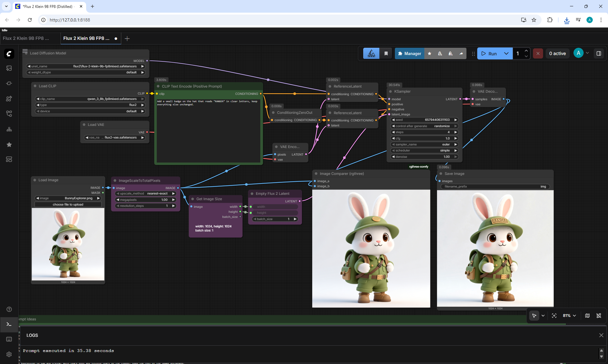Click the bookmark icon in the toolbar
The image size is (608, 364).
tap(386, 53)
